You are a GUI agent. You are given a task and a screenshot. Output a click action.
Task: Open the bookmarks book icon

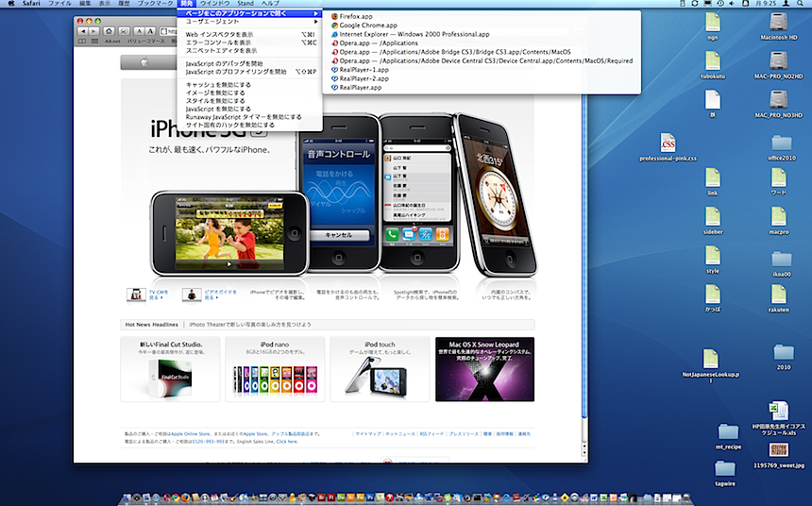[x=82, y=41]
